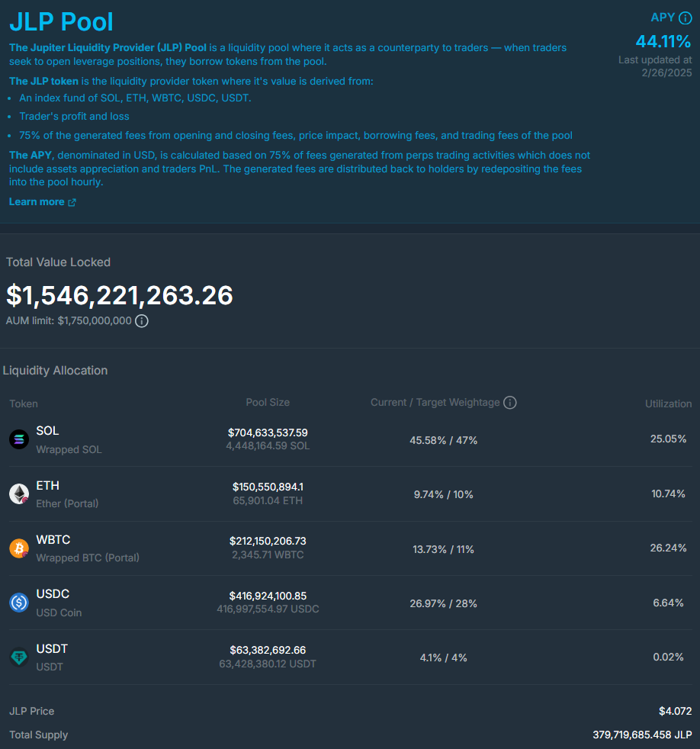Click the 4,448,164.59 SOL amount
This screenshot has height=749, width=700.
point(268,446)
